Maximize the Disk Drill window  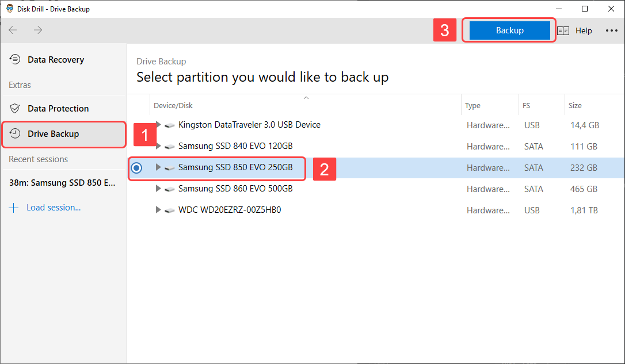point(584,9)
